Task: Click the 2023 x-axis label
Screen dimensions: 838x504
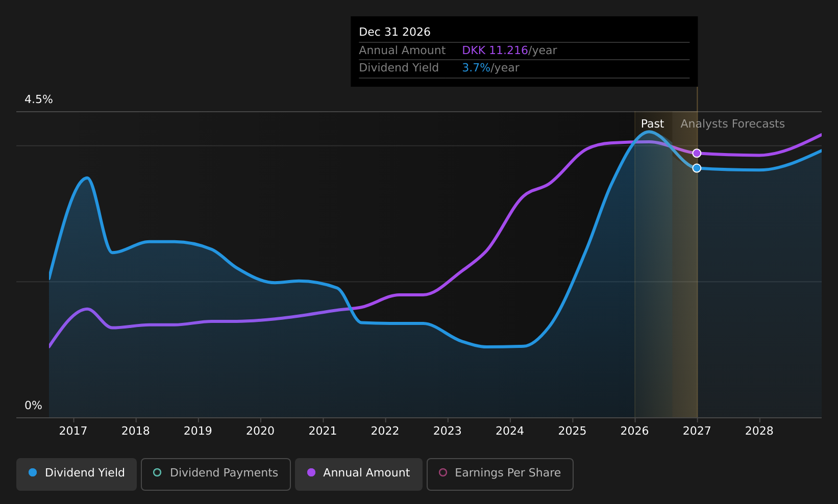Action: coord(448,431)
